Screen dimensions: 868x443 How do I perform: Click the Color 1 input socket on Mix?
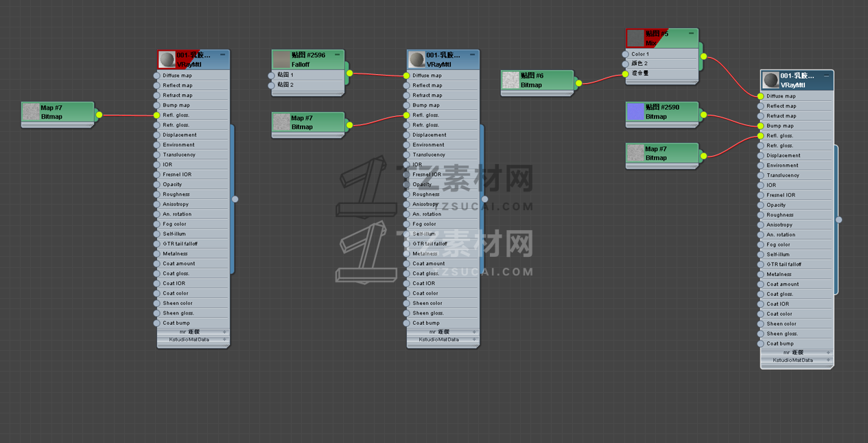tap(625, 54)
